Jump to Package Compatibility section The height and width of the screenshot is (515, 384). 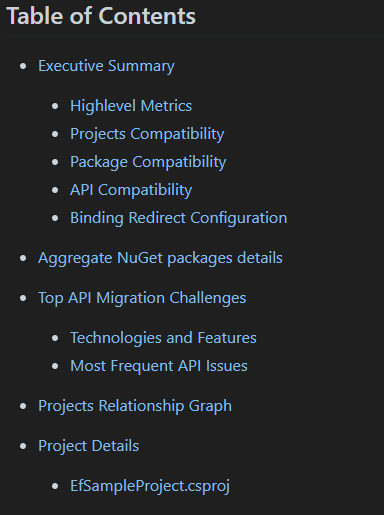148,162
